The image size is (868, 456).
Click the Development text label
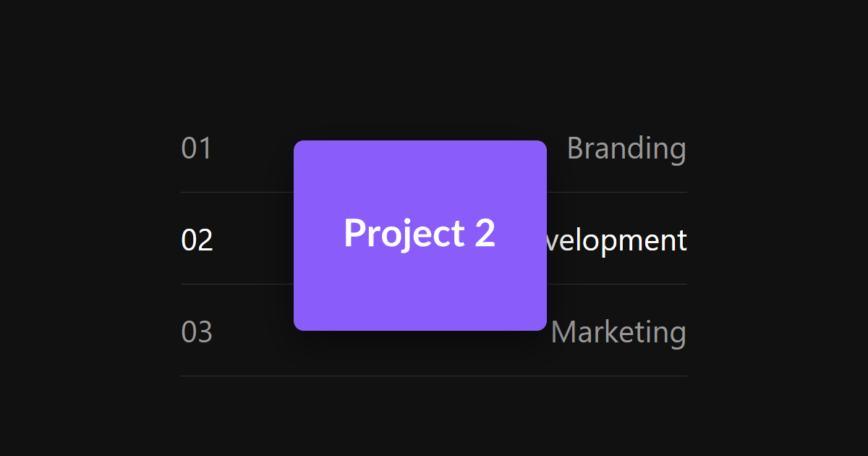(618, 240)
